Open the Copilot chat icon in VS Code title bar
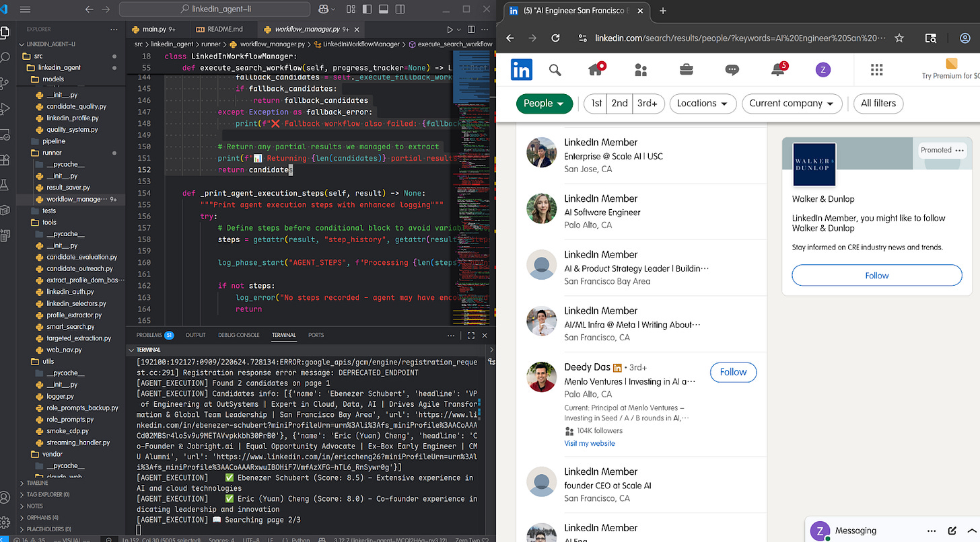 [324, 9]
